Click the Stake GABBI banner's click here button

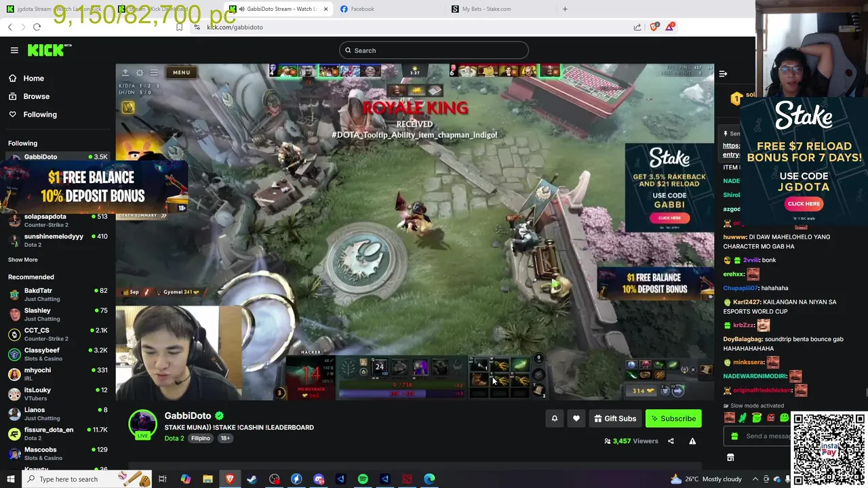click(x=669, y=218)
